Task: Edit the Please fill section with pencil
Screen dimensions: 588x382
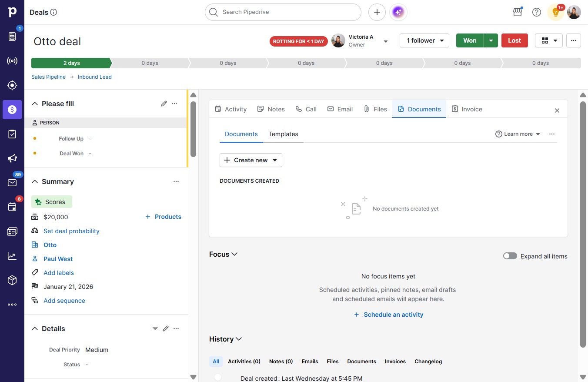Action: (164, 104)
